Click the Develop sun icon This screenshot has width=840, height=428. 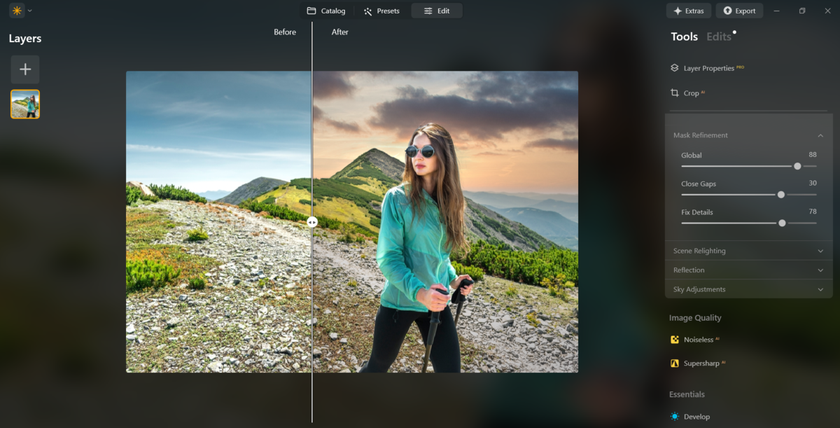point(674,416)
